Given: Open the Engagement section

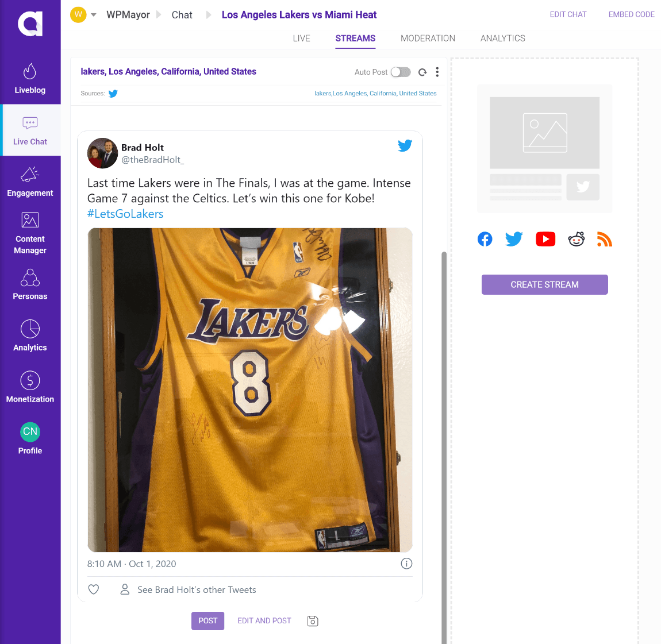Looking at the screenshot, I should [30, 182].
